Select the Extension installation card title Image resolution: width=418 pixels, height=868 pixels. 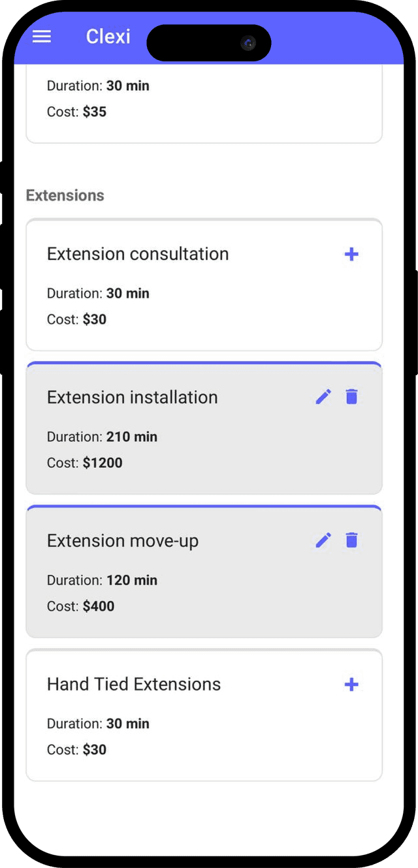[132, 397]
